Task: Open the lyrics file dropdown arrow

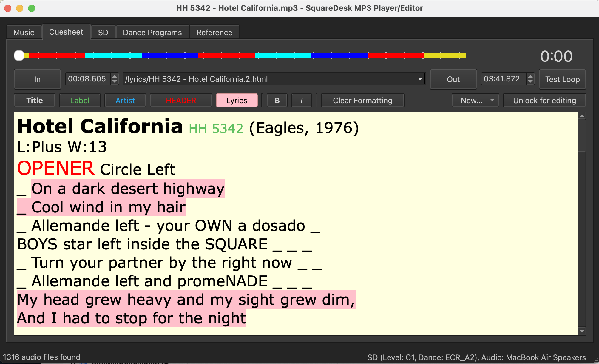Action: 420,79
